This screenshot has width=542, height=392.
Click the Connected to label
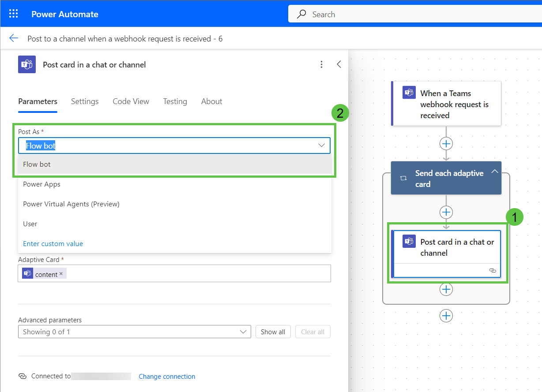[x=51, y=376]
